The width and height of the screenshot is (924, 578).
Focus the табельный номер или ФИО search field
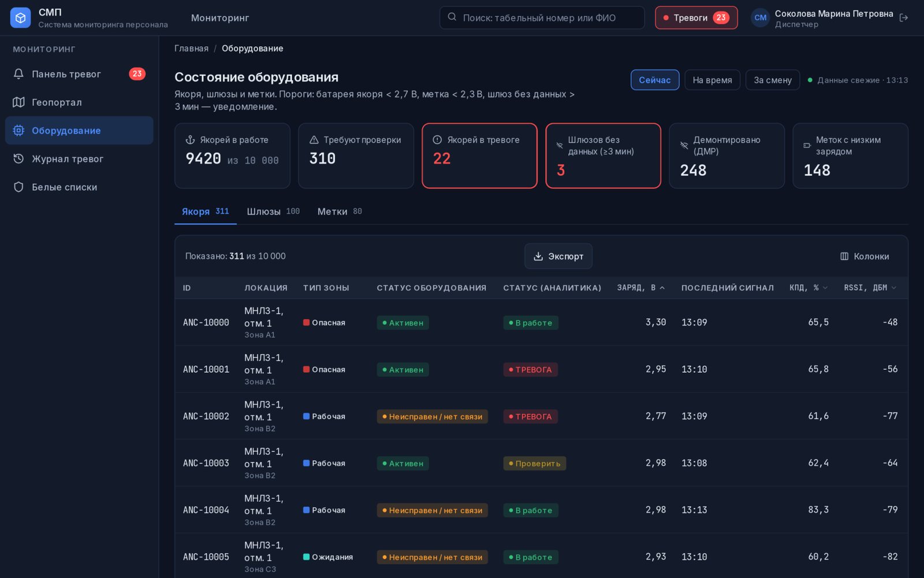tap(542, 18)
